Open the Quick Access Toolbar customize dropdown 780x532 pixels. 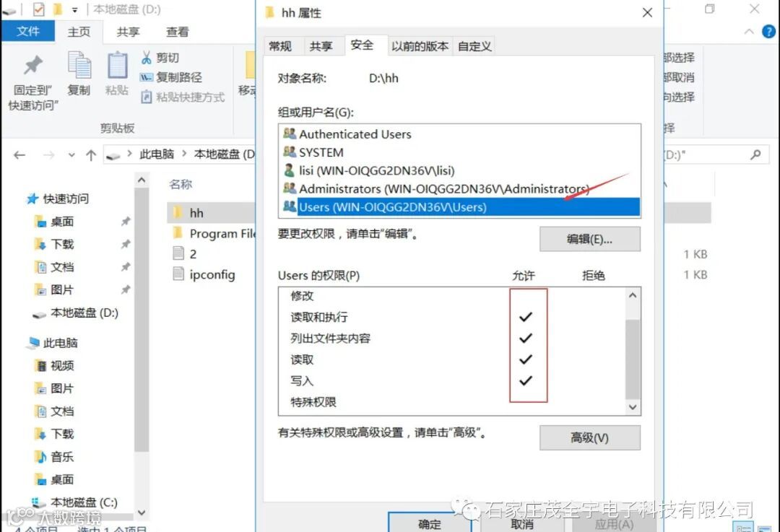pos(74,9)
